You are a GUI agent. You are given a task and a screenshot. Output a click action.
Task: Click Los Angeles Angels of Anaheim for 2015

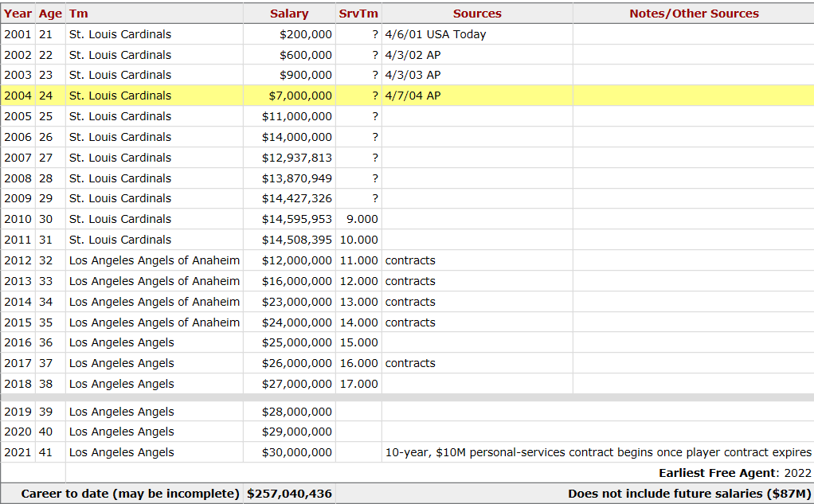[155, 322]
